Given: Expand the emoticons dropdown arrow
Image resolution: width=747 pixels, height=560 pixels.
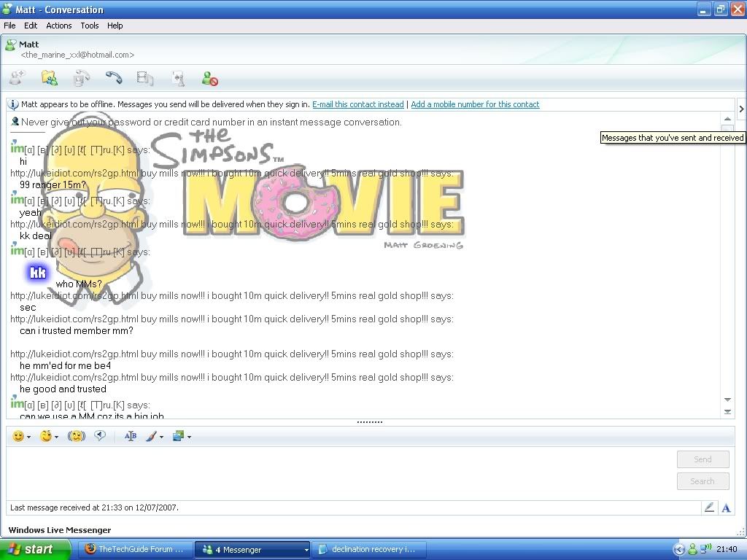Looking at the screenshot, I should pos(28,437).
